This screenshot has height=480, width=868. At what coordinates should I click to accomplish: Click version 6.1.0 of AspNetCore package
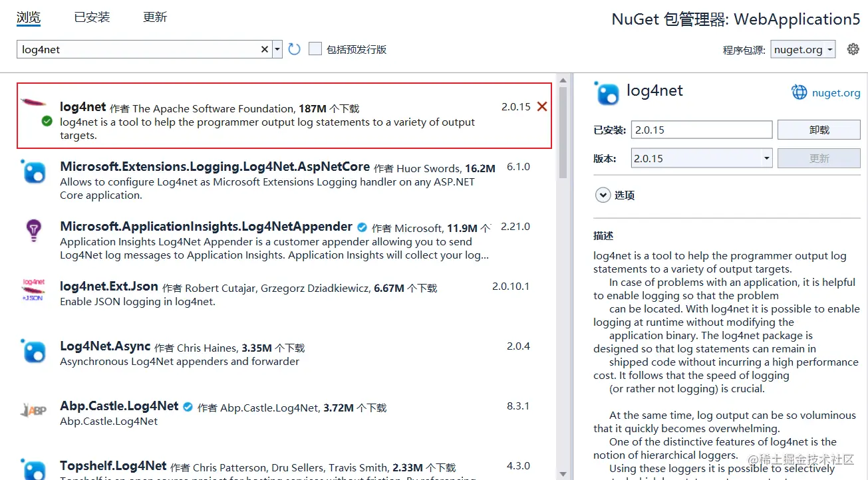[x=518, y=167]
